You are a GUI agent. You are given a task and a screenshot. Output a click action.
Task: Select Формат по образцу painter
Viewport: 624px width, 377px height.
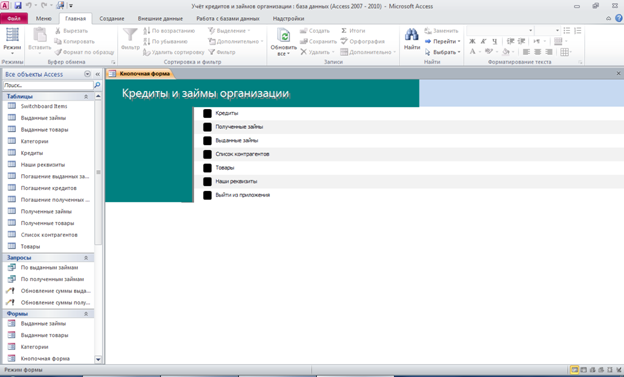[x=84, y=52]
